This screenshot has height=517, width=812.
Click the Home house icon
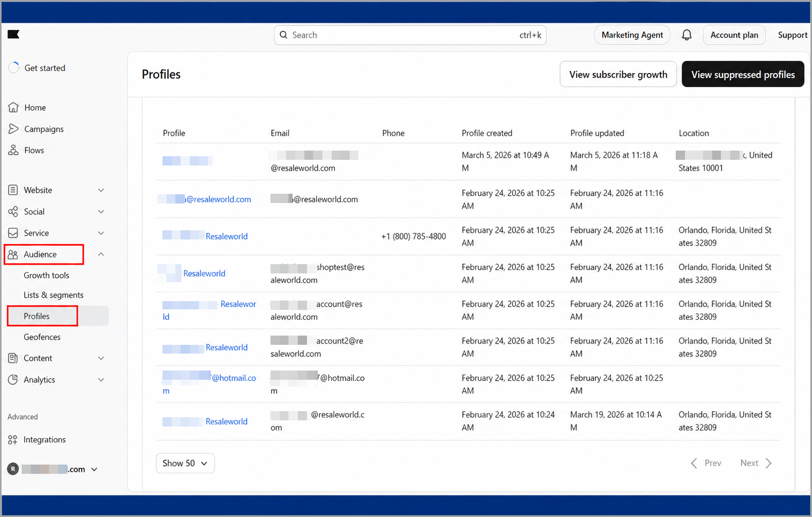(x=13, y=107)
